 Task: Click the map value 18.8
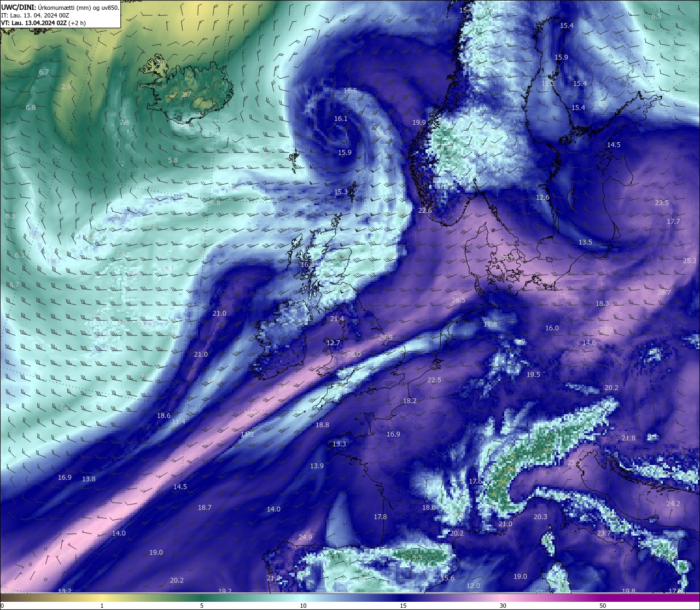tap(322, 425)
